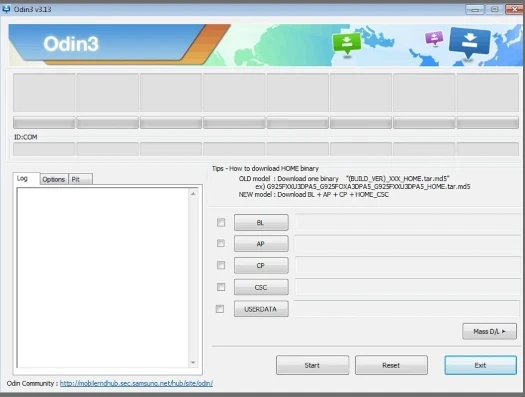Click the last device progress bar
Screen dimensions: 525x397
click(x=488, y=123)
